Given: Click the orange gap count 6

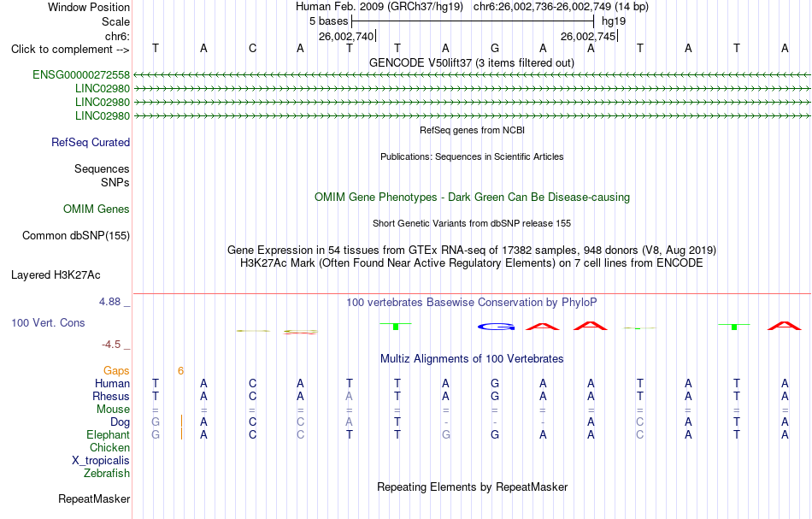Looking at the screenshot, I should (x=180, y=371).
